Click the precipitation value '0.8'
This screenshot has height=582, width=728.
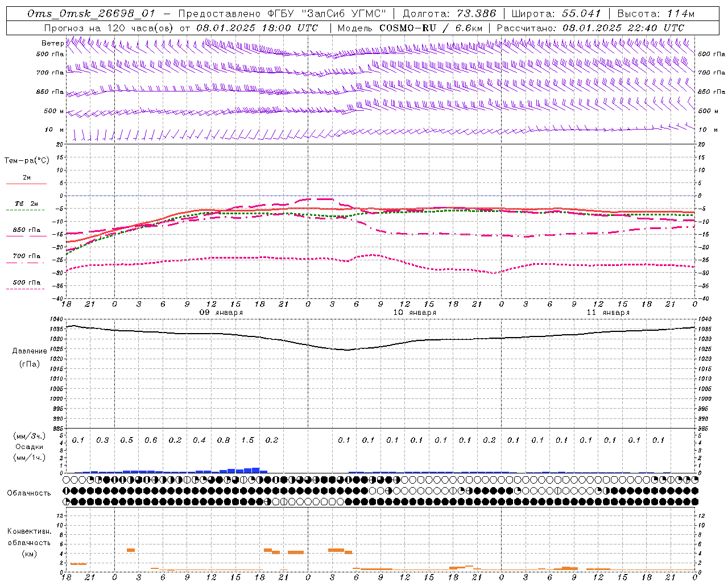[x=224, y=440]
